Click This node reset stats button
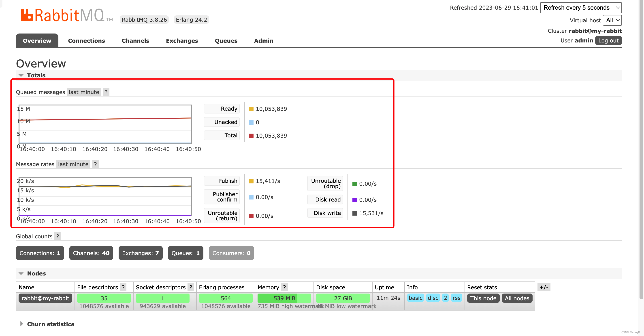The image size is (644, 336). pos(483,298)
